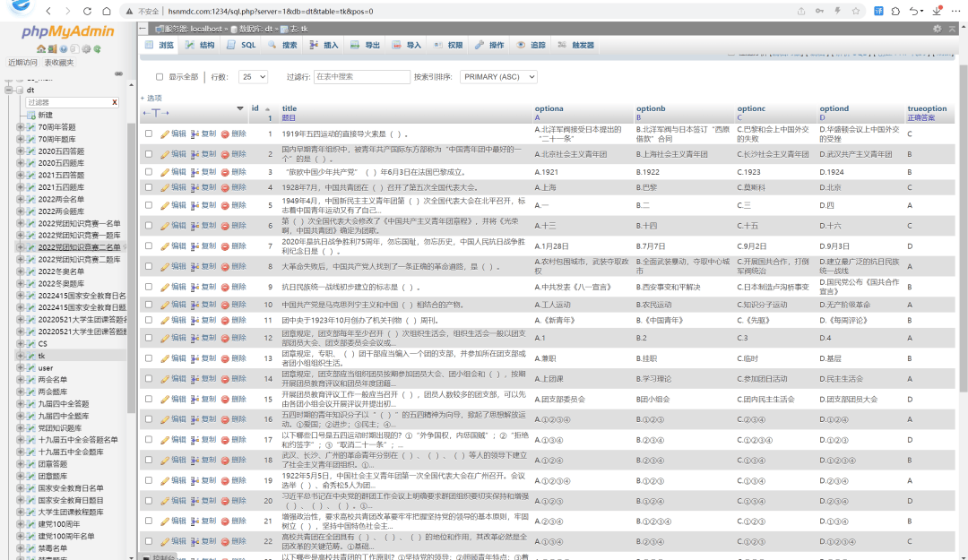Click the browser translate icon
The height and width of the screenshot is (560, 968).
[x=879, y=11]
